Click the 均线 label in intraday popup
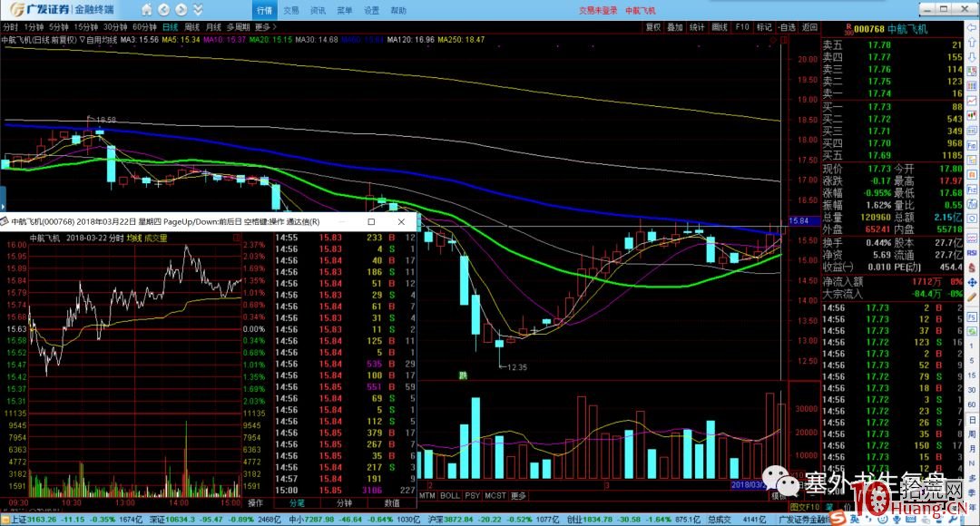980x526 pixels. 133,238
